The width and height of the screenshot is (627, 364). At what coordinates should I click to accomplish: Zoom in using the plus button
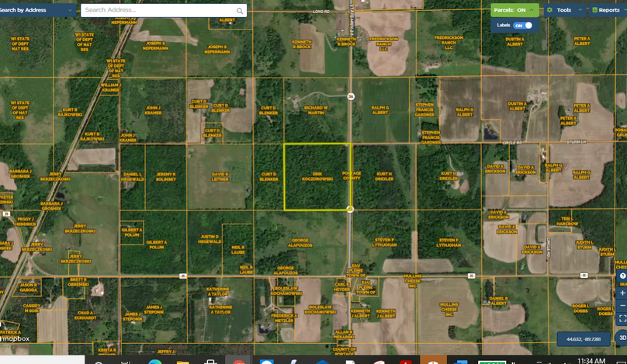coord(622,293)
